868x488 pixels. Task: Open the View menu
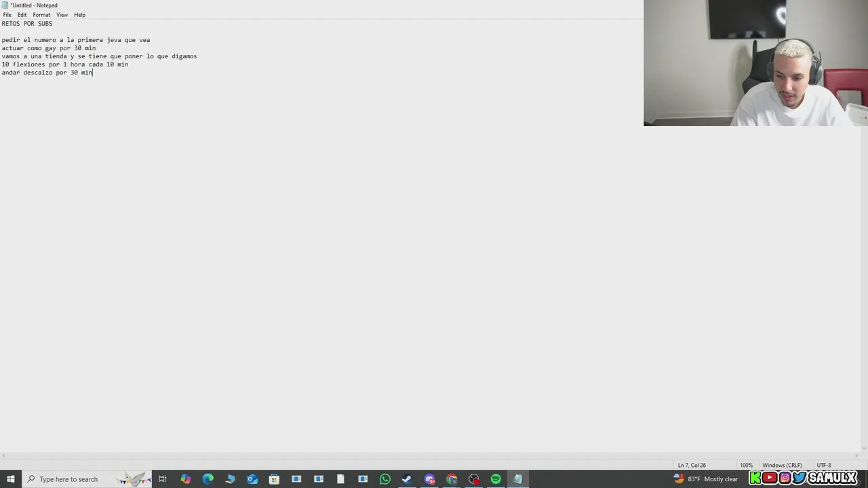(62, 14)
